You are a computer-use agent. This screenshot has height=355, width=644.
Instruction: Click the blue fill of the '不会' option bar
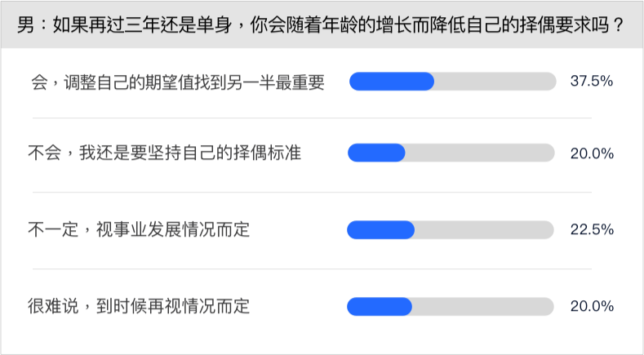tap(376, 153)
